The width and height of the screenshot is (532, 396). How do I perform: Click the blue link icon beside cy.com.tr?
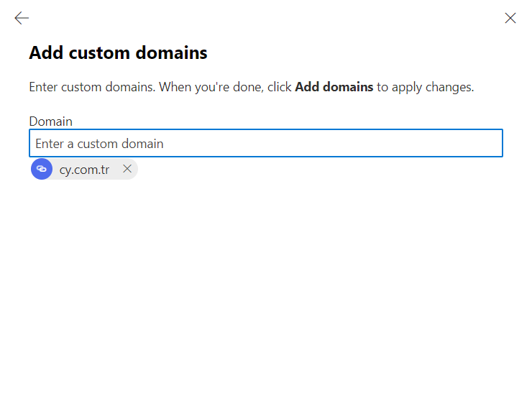click(42, 169)
